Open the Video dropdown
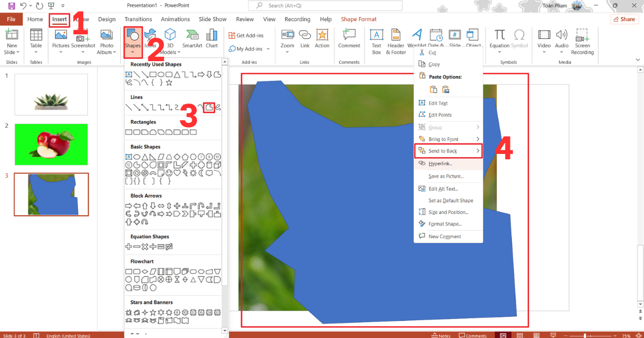This screenshot has width=644, height=338. point(544,52)
